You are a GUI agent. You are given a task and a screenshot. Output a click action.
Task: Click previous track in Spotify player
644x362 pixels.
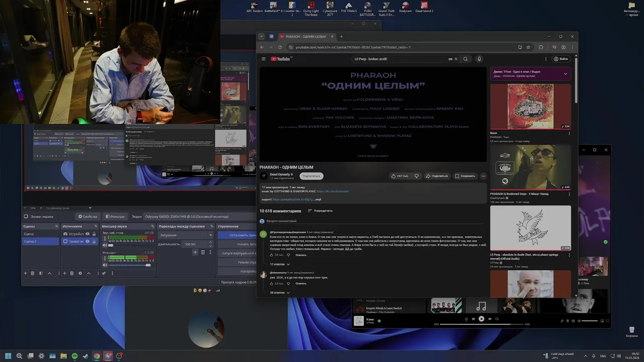473,319
